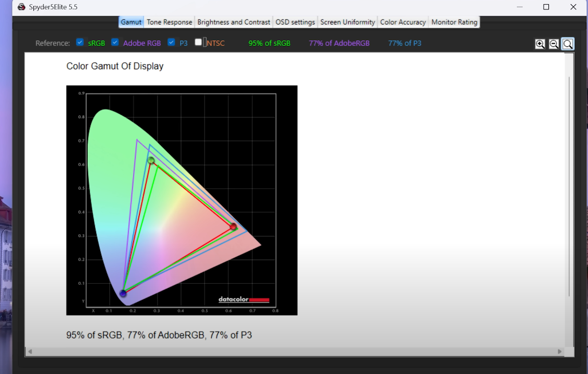Enable the NTSC reference checkbox
The image size is (588, 374).
click(198, 42)
